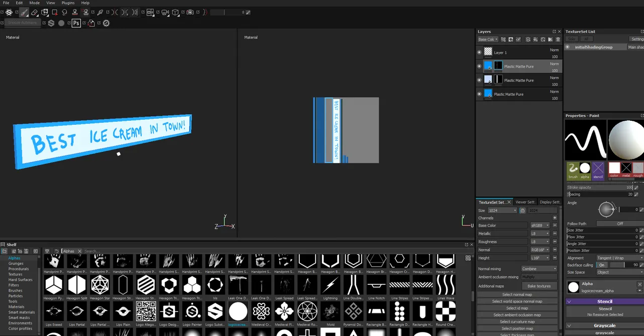Click the 3D cube view mode icon

175,13
